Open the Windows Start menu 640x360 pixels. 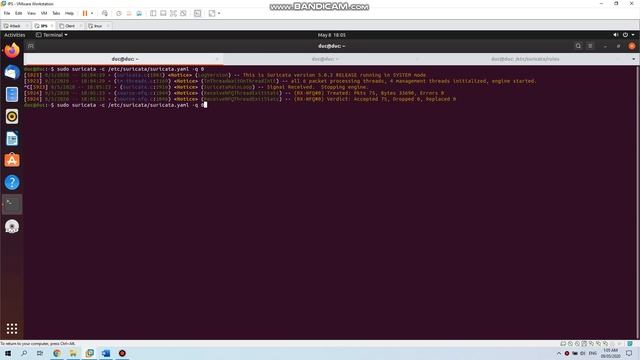pos(8,353)
